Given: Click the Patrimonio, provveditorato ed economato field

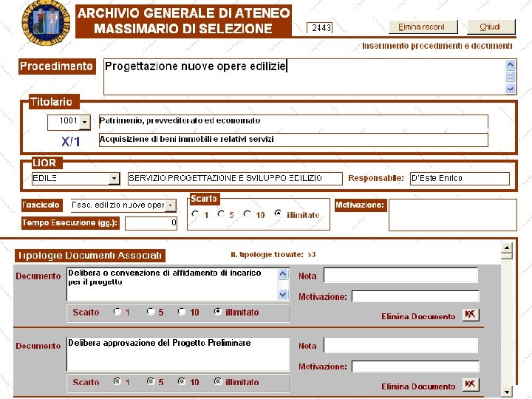Looking at the screenshot, I should coord(293,121).
